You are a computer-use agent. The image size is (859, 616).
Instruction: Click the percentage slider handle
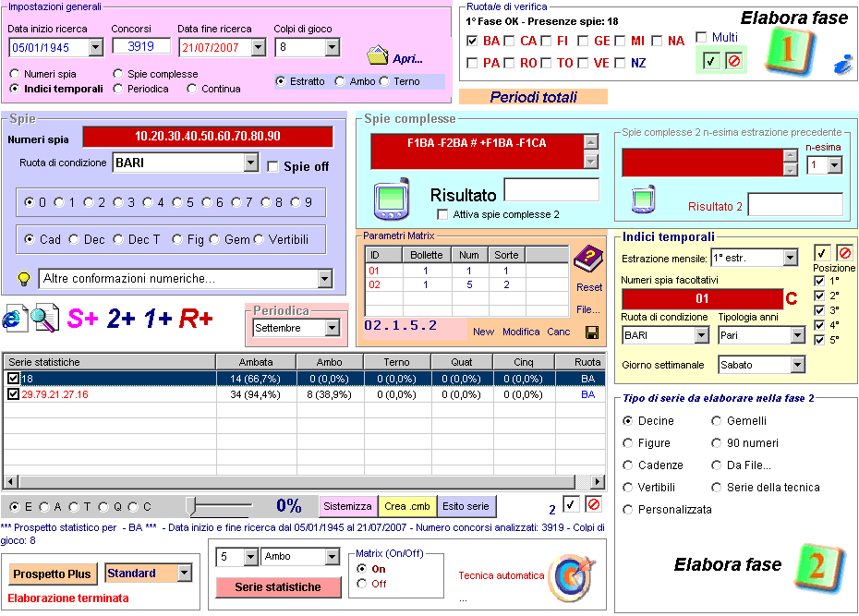(x=190, y=506)
